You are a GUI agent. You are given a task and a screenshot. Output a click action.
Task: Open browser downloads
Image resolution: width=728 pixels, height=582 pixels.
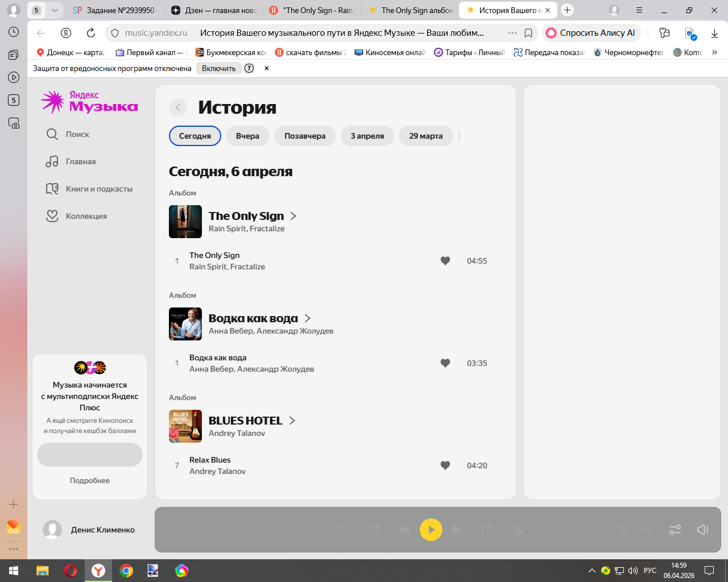[x=714, y=33]
